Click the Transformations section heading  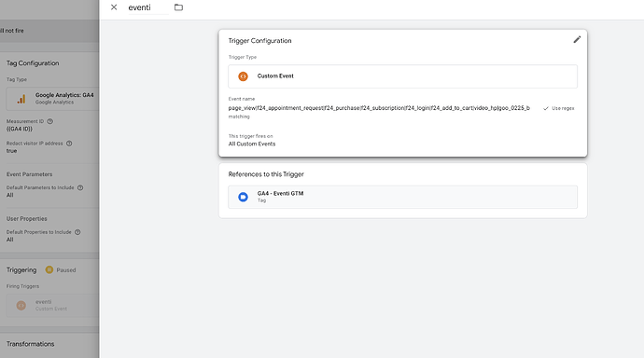[x=31, y=344]
